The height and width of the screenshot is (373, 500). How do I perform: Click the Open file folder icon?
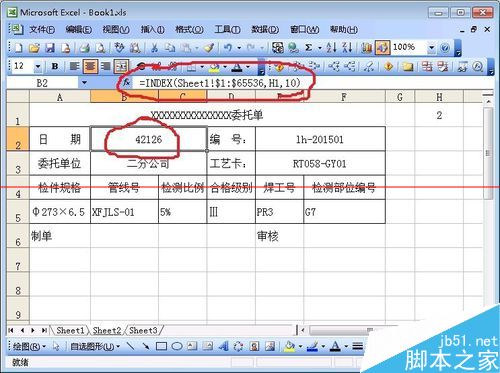pos(34,48)
